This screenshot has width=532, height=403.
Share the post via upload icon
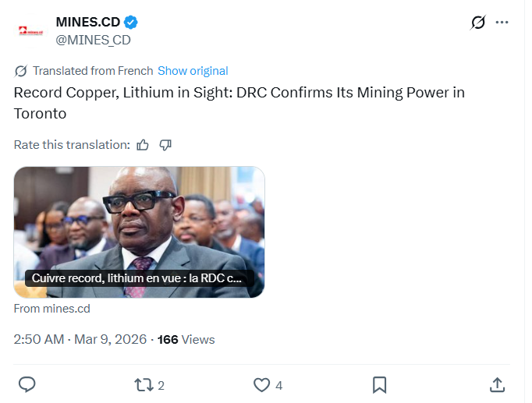tap(497, 384)
